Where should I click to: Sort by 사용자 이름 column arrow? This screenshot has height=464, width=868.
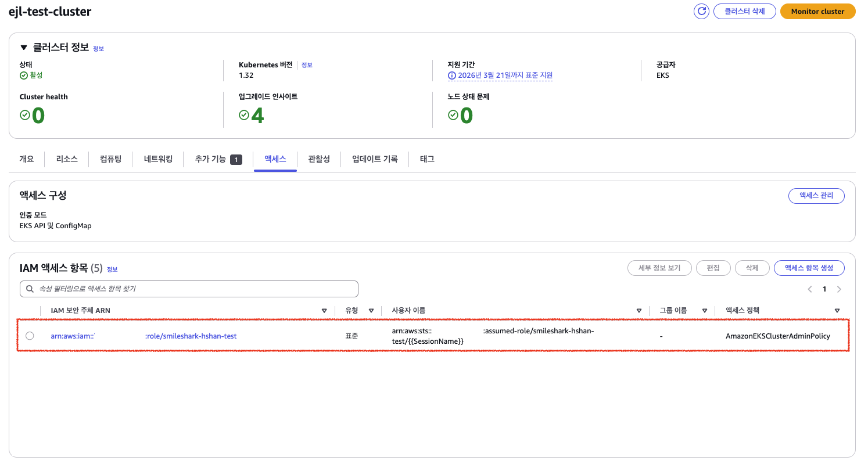point(639,311)
